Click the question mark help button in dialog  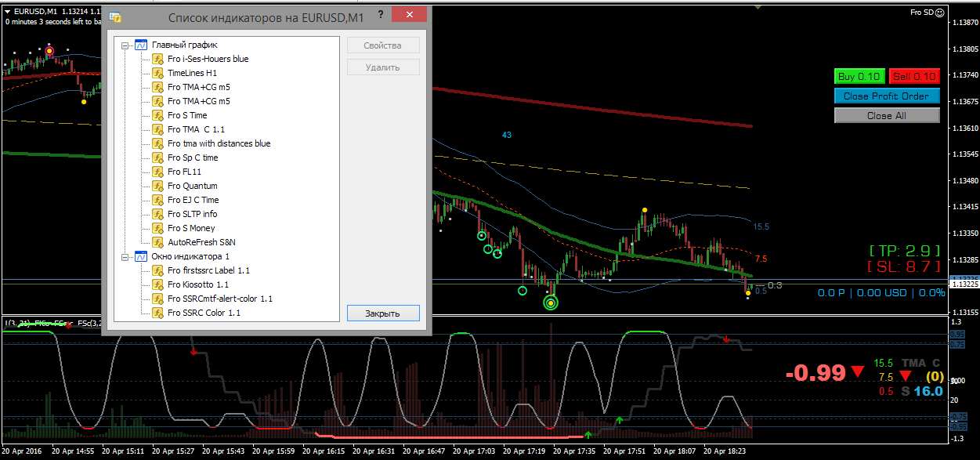coord(381,15)
